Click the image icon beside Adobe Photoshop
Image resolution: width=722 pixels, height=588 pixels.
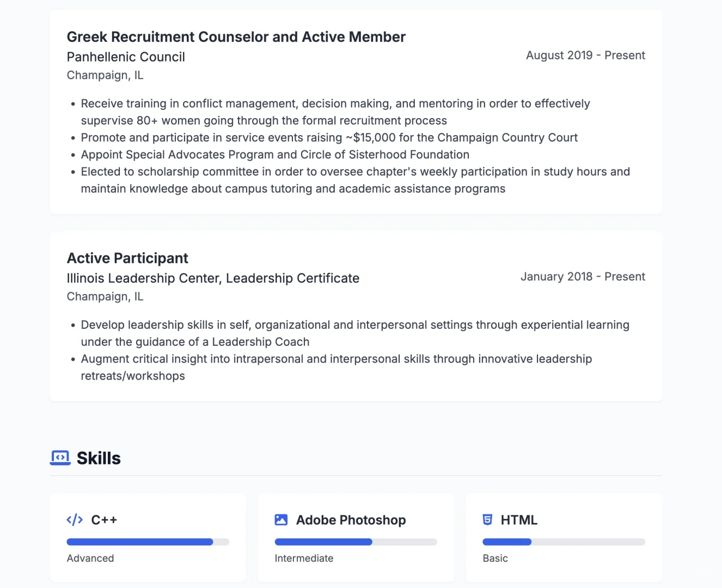tap(281, 520)
